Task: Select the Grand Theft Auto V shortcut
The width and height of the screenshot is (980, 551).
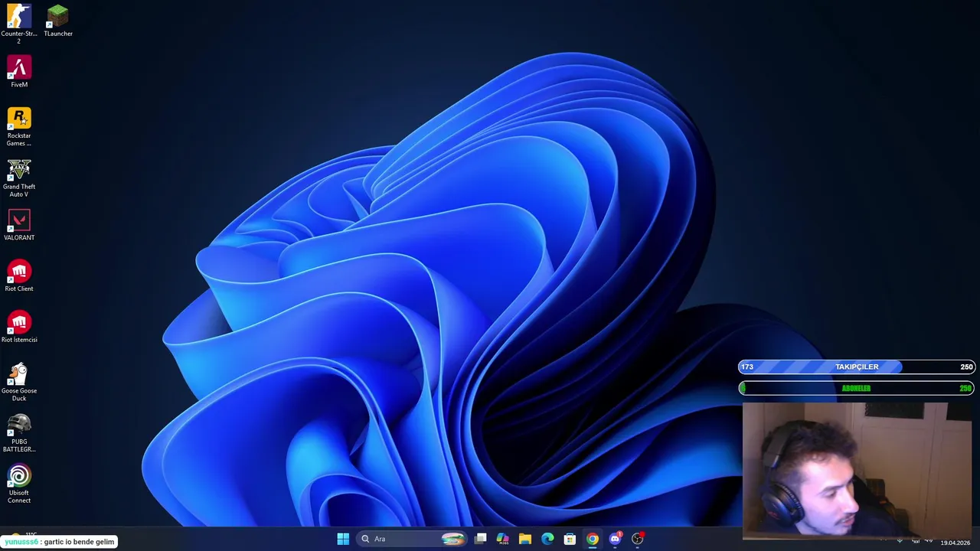Action: click(x=19, y=178)
